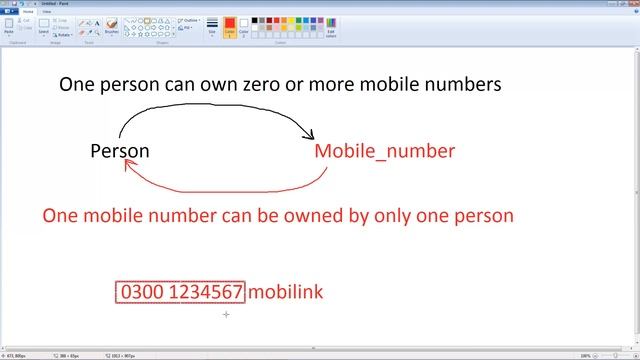Click the Crop button in Image group
640x360 pixels.
(x=60, y=20)
